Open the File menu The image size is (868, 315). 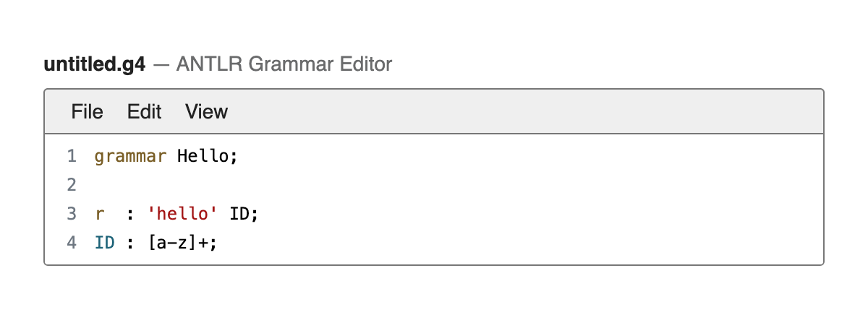tap(87, 111)
